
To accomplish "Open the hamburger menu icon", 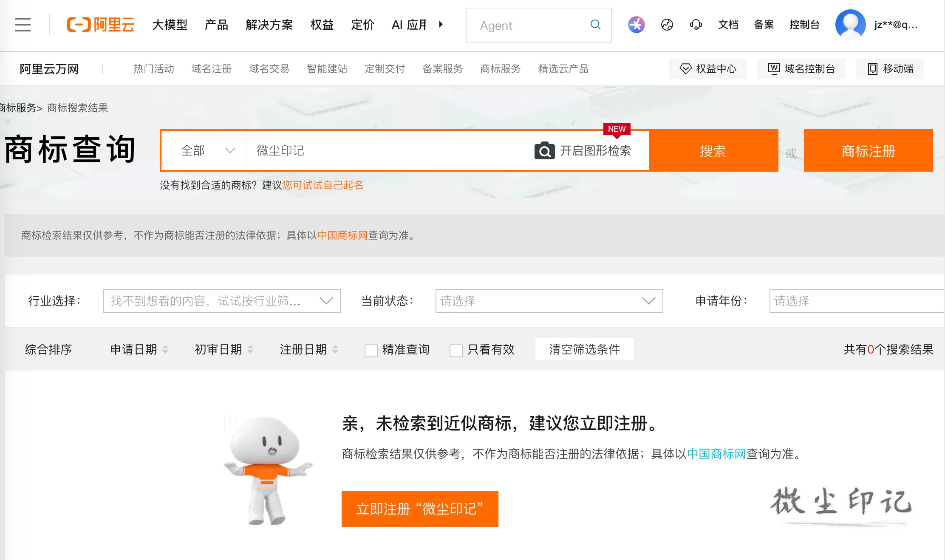I will point(23,25).
